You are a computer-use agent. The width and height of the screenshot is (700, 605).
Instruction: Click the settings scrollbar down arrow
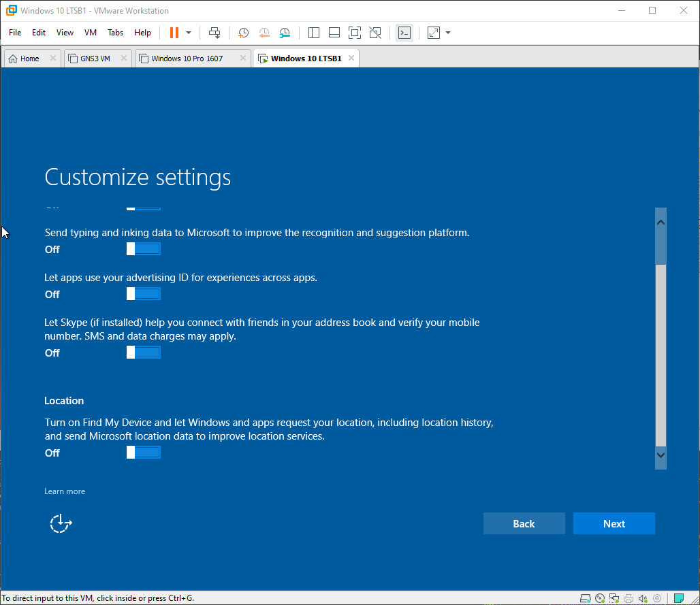(x=661, y=455)
